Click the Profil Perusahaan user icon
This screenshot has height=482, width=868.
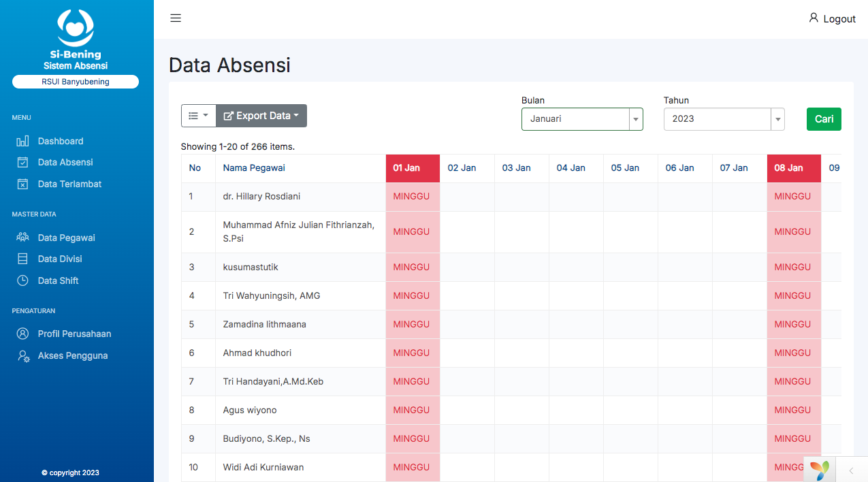pos(22,334)
